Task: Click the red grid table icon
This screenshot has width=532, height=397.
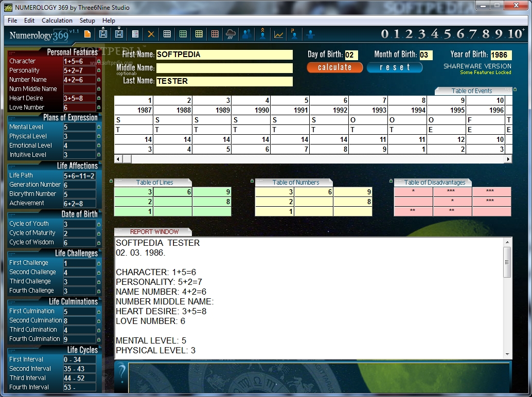Action: coord(215,34)
